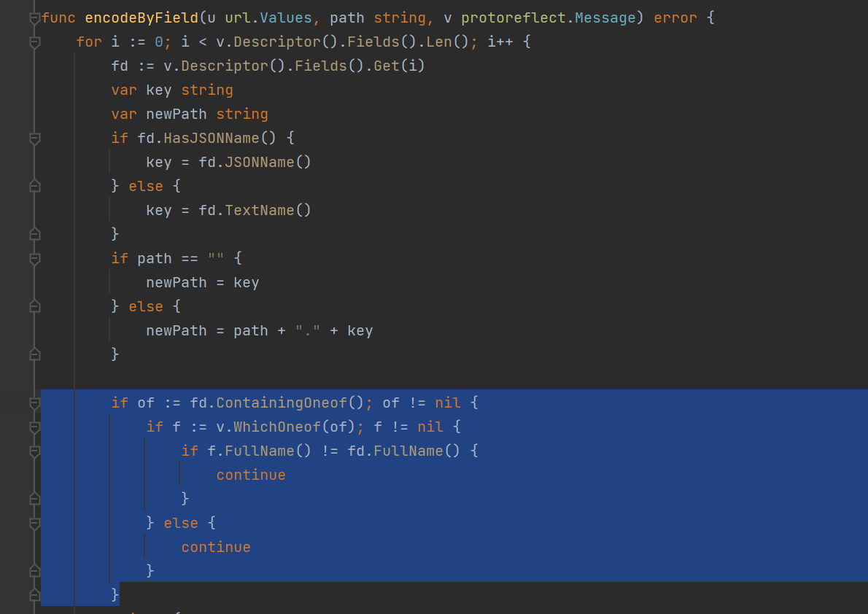The image size is (868, 614).
Task: Collapse the encodeByField function fold marker
Action: [x=34, y=18]
